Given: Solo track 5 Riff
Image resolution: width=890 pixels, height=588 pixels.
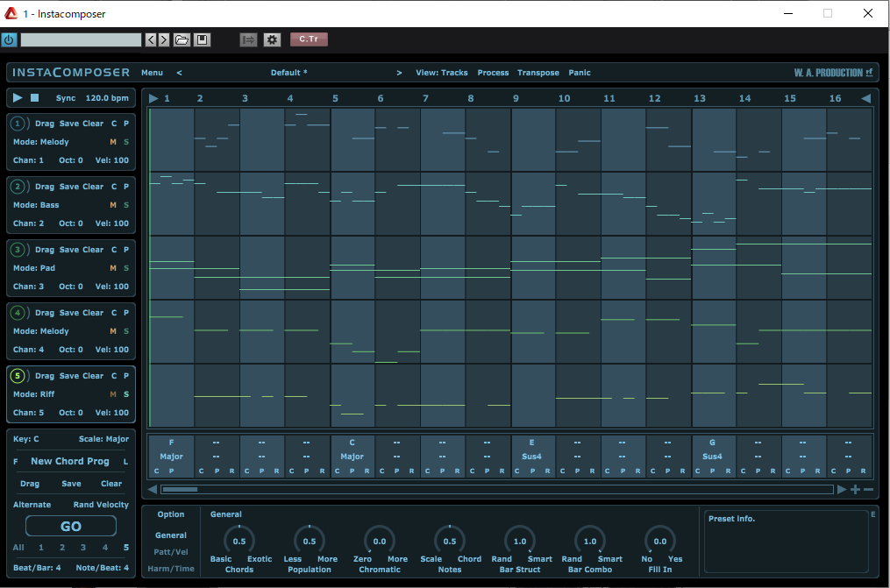Looking at the screenshot, I should click(126, 394).
